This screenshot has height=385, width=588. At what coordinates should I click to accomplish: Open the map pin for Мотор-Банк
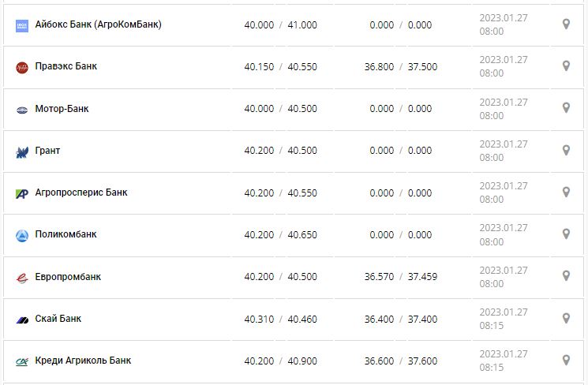pos(566,108)
